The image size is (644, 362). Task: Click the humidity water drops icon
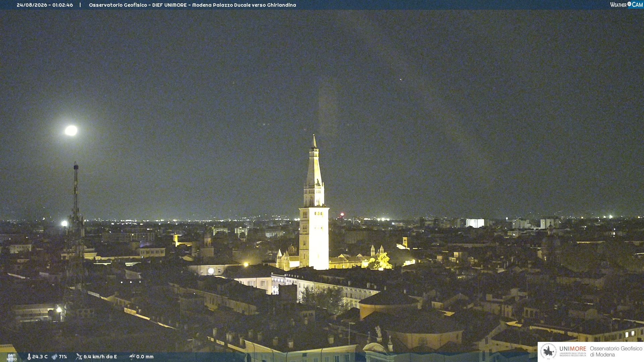point(55,357)
